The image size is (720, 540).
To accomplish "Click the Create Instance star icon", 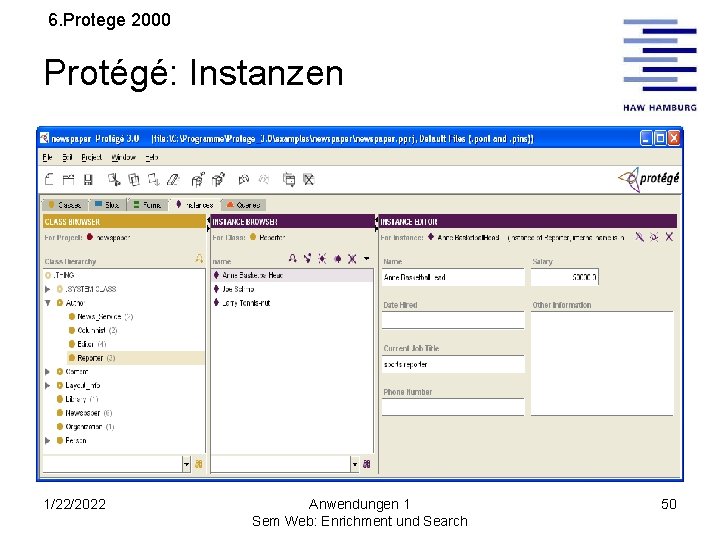I will coord(322,259).
